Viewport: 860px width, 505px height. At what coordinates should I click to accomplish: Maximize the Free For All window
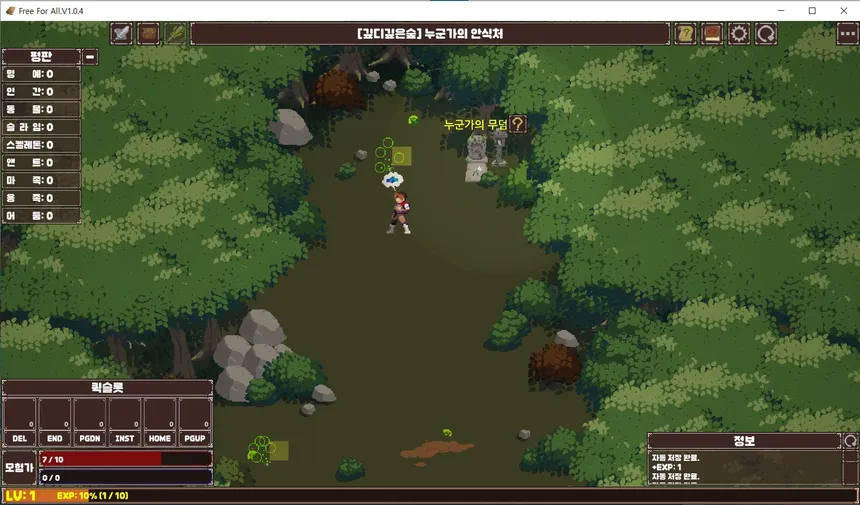(x=812, y=10)
